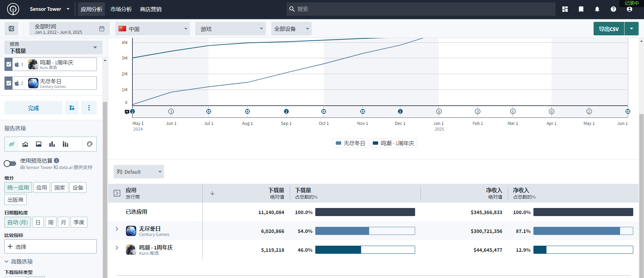Click the sort descending arrow in table header

coord(212,193)
